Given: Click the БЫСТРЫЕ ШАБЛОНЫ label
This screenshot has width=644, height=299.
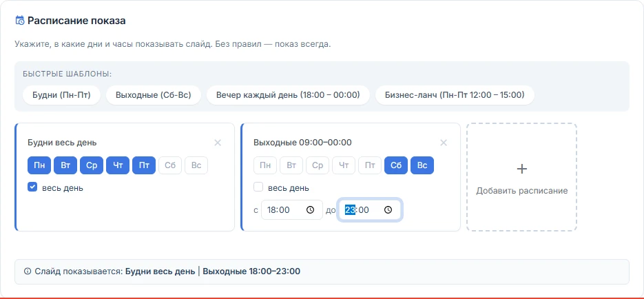Looking at the screenshot, I should [67, 74].
